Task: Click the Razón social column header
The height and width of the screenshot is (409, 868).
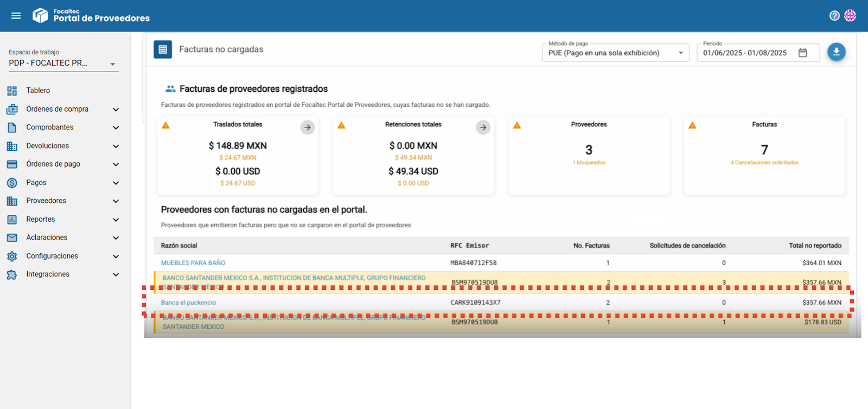Action: point(179,246)
